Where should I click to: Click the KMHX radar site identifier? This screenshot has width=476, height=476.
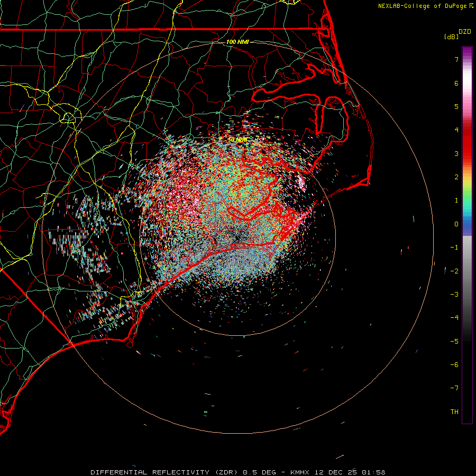tap(300, 472)
